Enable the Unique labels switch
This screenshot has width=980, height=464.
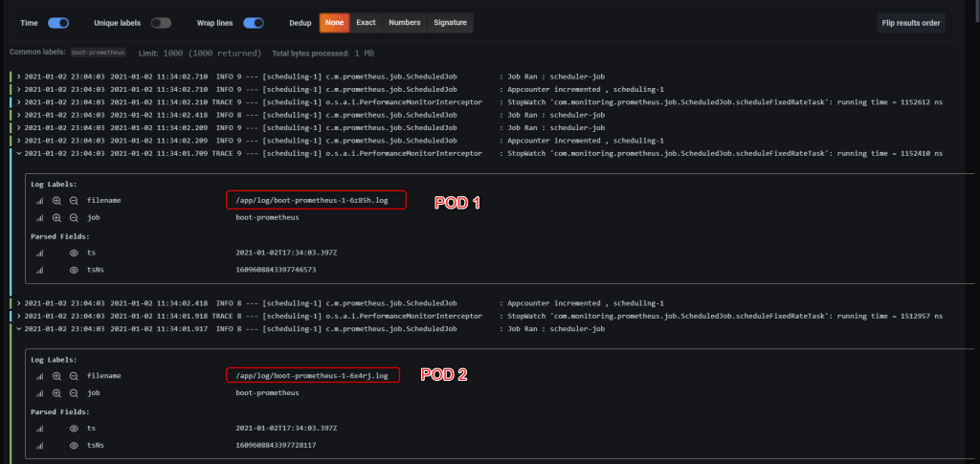pos(161,22)
